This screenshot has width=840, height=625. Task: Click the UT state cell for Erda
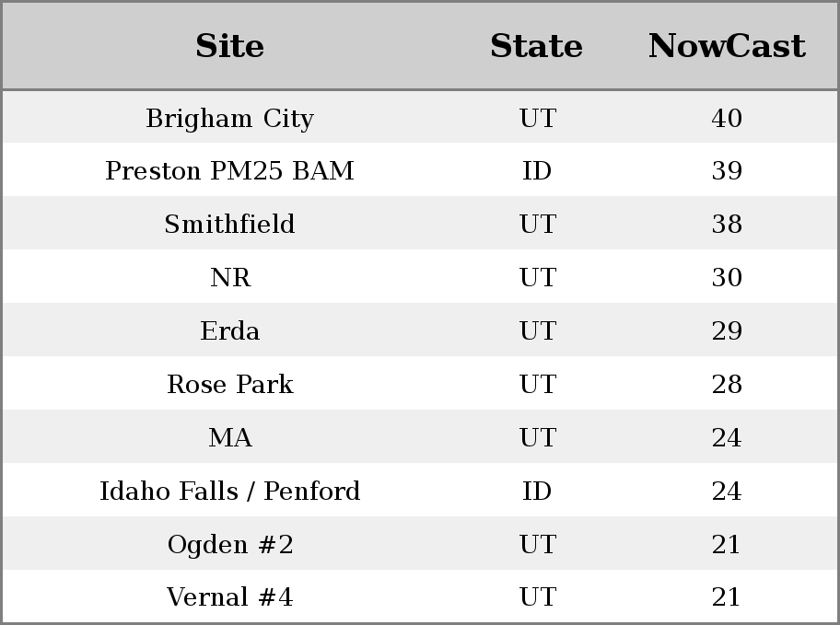[537, 331]
